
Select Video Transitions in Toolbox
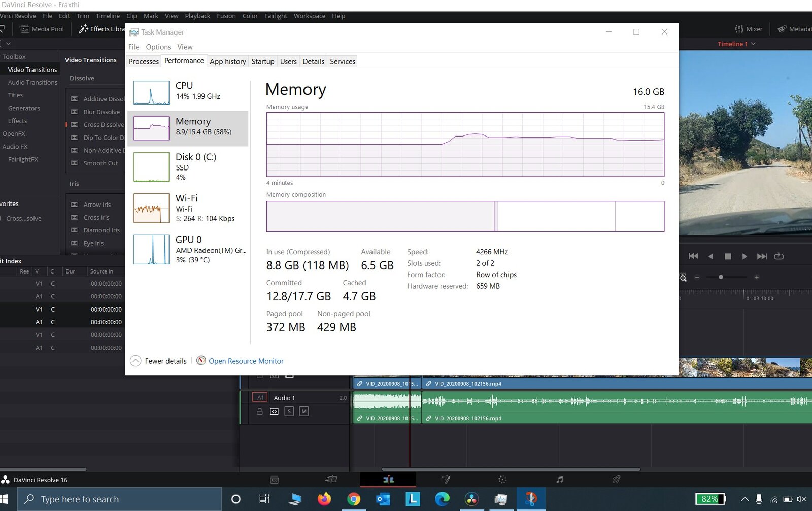(x=32, y=70)
